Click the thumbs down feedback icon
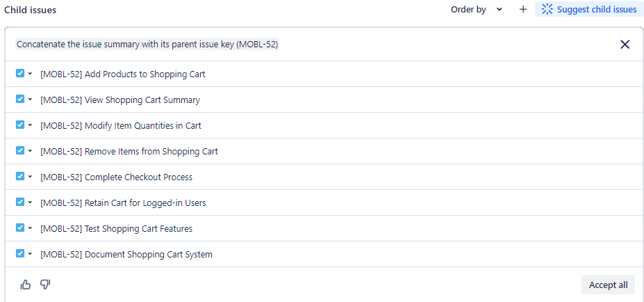Screen dimensions: 644x302 45,284
